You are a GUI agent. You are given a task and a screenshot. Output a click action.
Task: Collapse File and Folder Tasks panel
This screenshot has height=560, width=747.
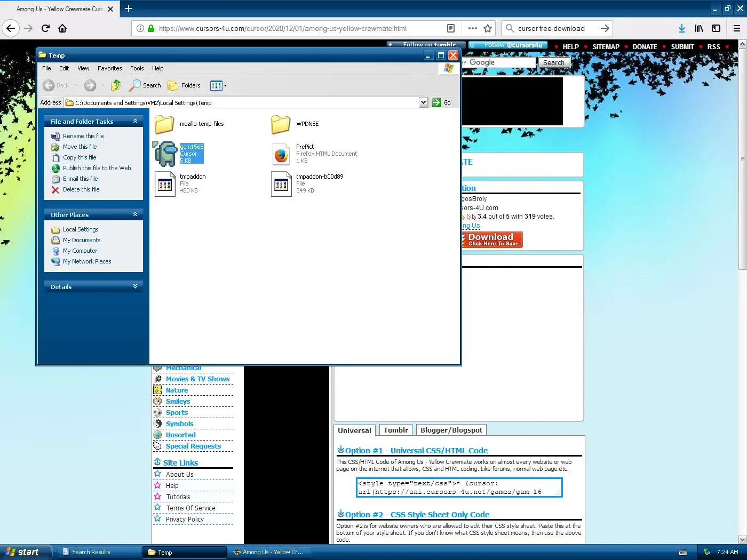pyautogui.click(x=135, y=121)
